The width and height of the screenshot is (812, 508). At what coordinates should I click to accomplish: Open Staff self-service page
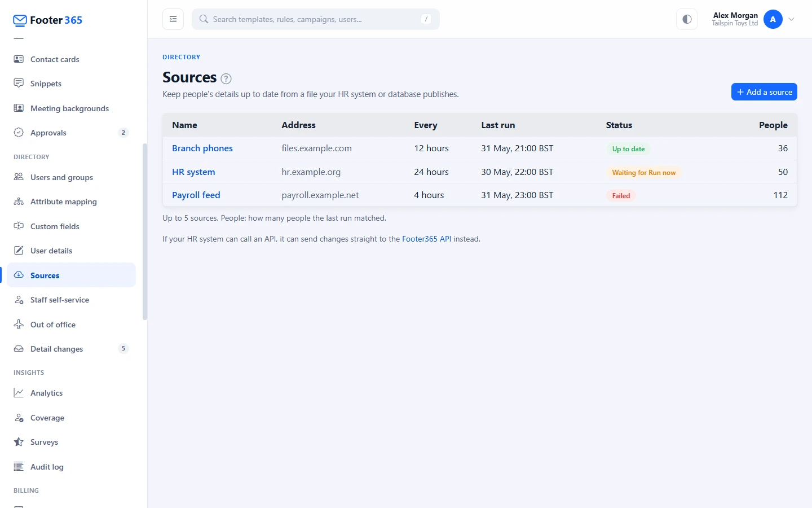click(71, 300)
